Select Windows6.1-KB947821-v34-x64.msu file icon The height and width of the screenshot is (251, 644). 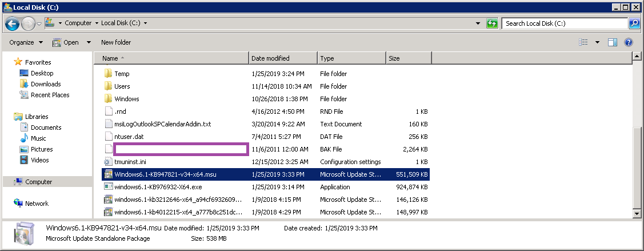coord(108,174)
